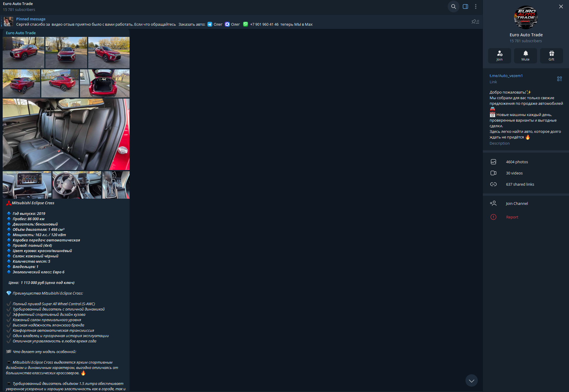Image resolution: width=569 pixels, height=392 pixels.
Task: Open the gear shifter photo
Action: (x=116, y=185)
